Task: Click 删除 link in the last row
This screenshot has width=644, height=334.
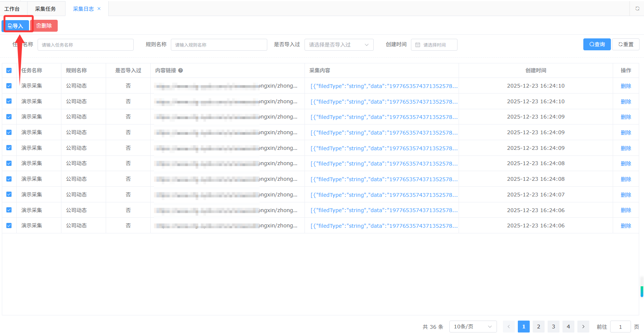Action: point(626,226)
